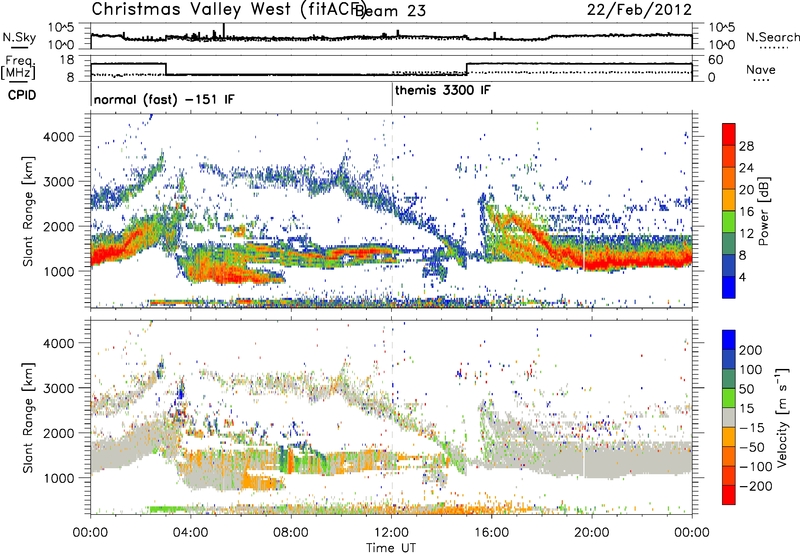Click the 'Slant Range [km]' label of power panel
The image size is (800, 554).
(28, 211)
